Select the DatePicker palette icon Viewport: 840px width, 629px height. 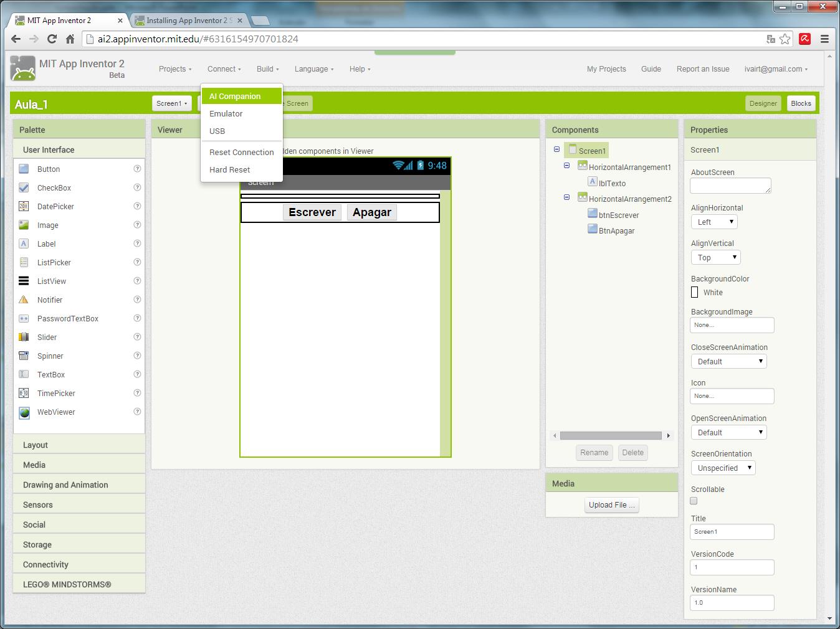24,206
